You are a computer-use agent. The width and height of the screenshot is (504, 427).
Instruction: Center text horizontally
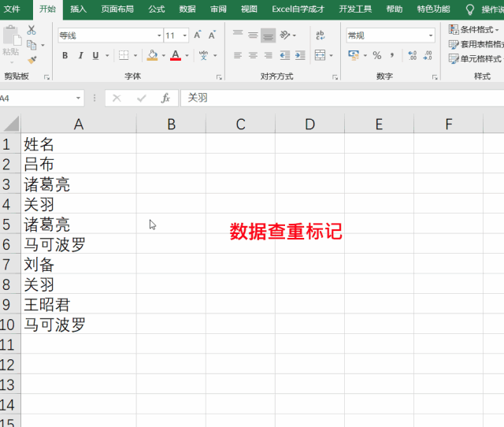coord(253,55)
